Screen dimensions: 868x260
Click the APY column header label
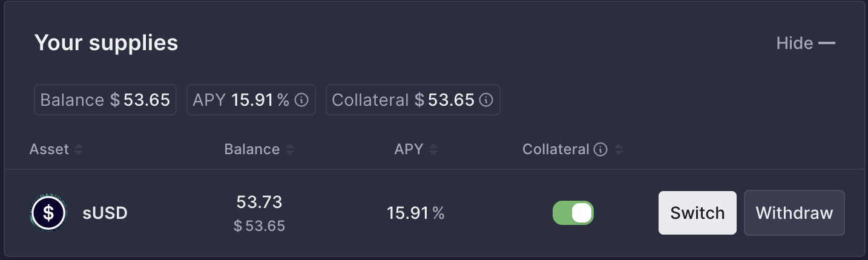tap(409, 149)
